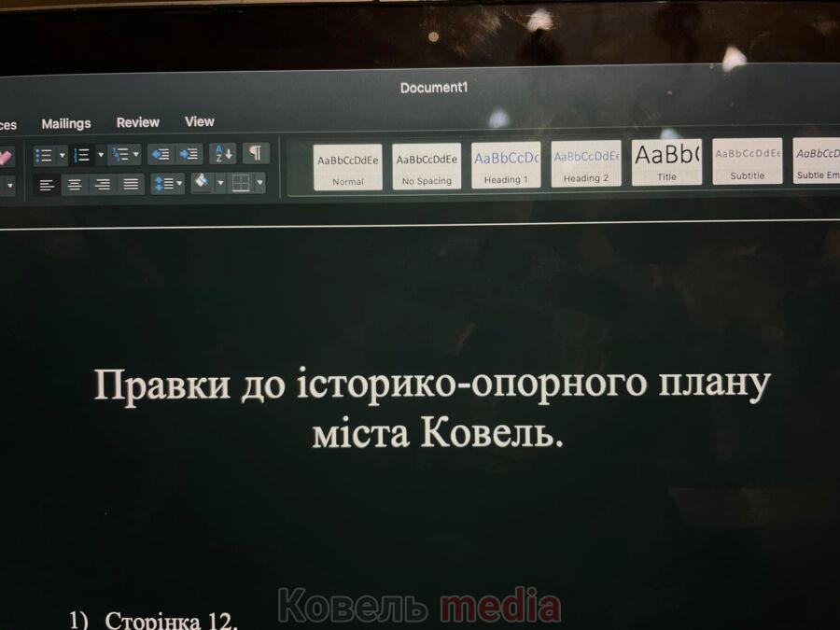Place cursor in 'Правки до історико-опорного плану' line
This screenshot has width=840, height=630.
pyautogui.click(x=432, y=385)
